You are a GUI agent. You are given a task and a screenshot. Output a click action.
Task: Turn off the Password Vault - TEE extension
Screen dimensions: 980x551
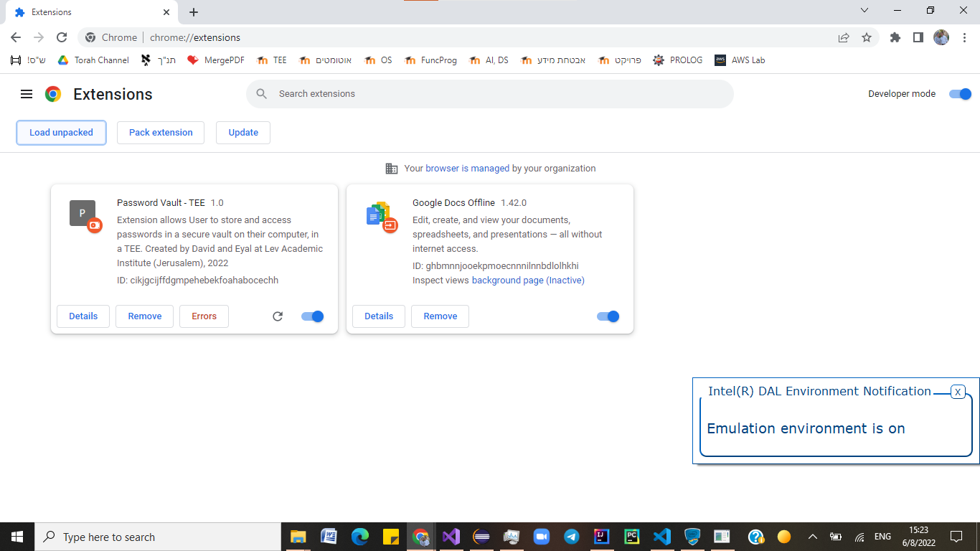[x=313, y=316]
